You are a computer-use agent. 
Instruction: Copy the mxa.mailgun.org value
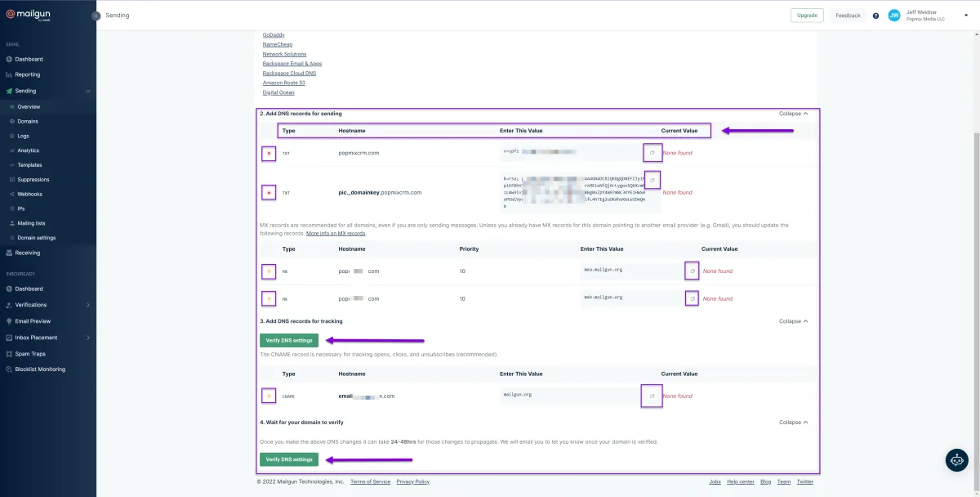pyautogui.click(x=692, y=271)
